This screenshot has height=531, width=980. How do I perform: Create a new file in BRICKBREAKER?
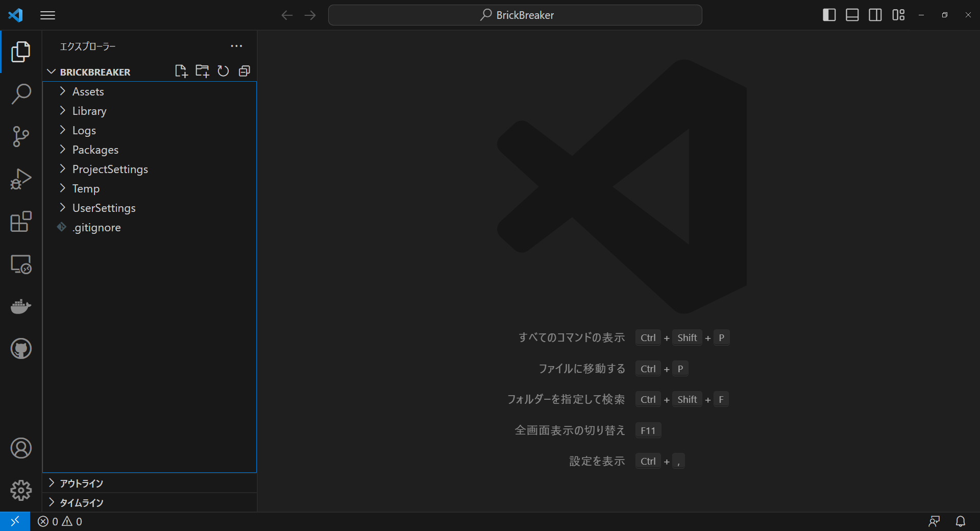click(x=181, y=71)
